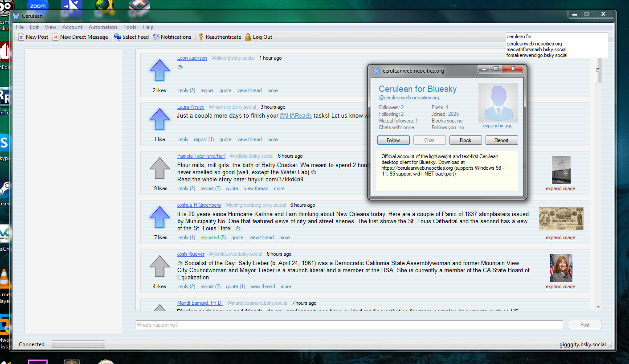Click the Post button beside compose box

585,325
